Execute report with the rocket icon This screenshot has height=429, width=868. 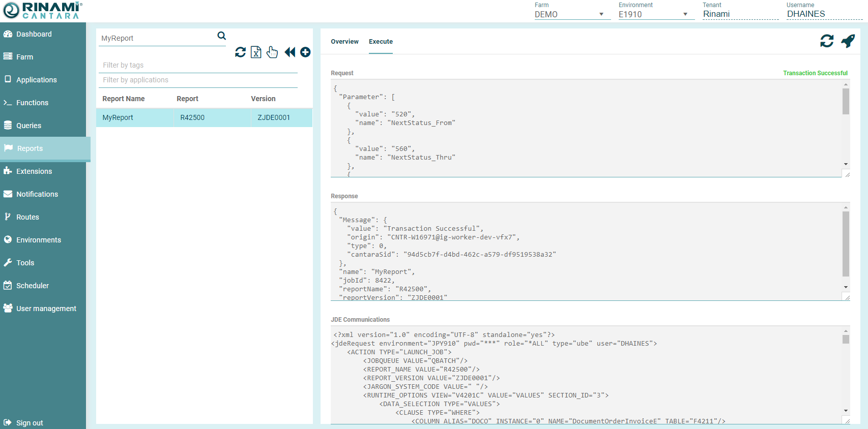[x=848, y=41]
